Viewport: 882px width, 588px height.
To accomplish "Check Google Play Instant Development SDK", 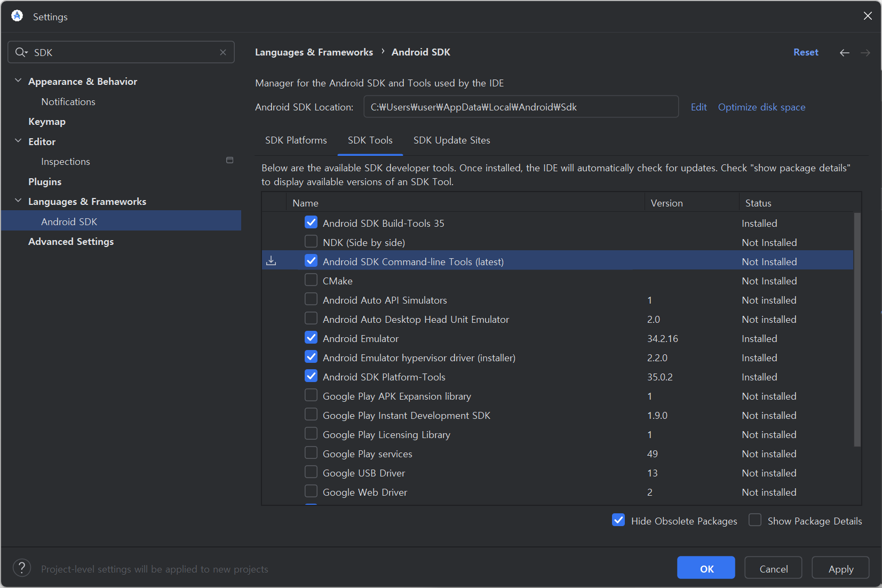I will [x=311, y=415].
